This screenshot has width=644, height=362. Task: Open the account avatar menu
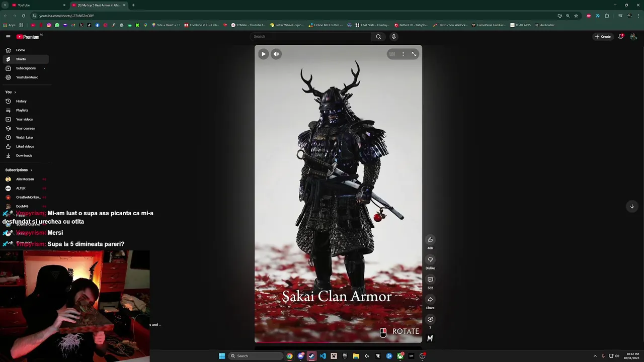point(633,36)
